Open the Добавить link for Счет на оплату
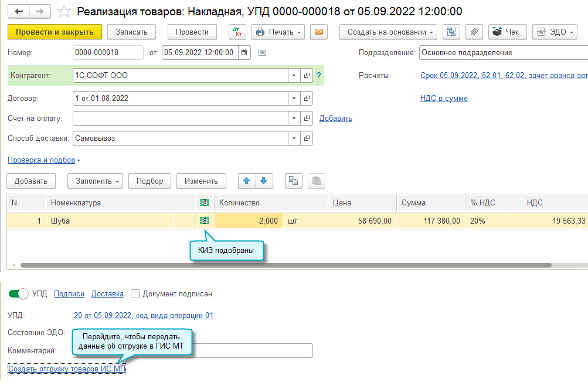 pos(336,118)
